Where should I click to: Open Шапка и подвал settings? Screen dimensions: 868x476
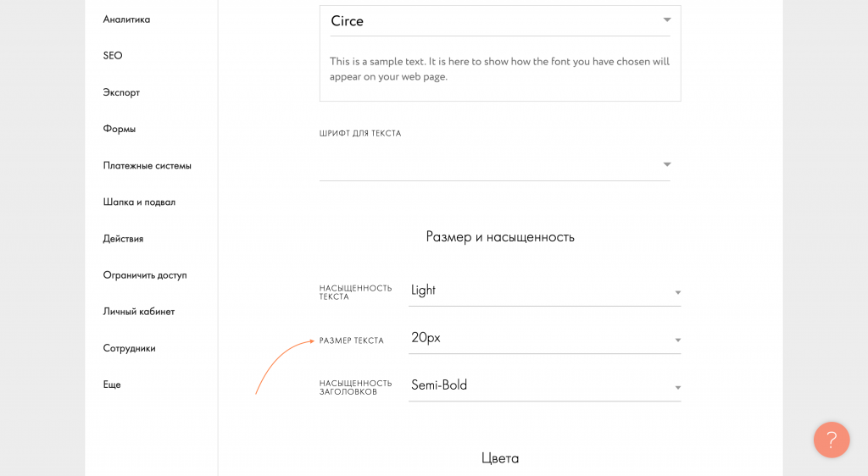139,202
